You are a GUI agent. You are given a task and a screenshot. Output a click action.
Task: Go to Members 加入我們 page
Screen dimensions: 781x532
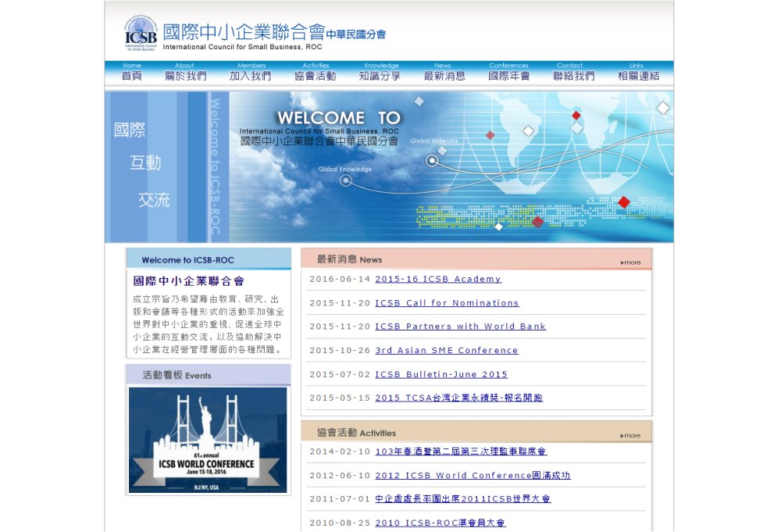(251, 73)
